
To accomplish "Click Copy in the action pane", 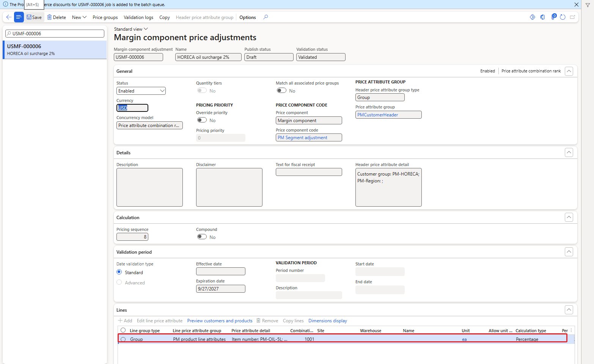I will click(x=165, y=17).
